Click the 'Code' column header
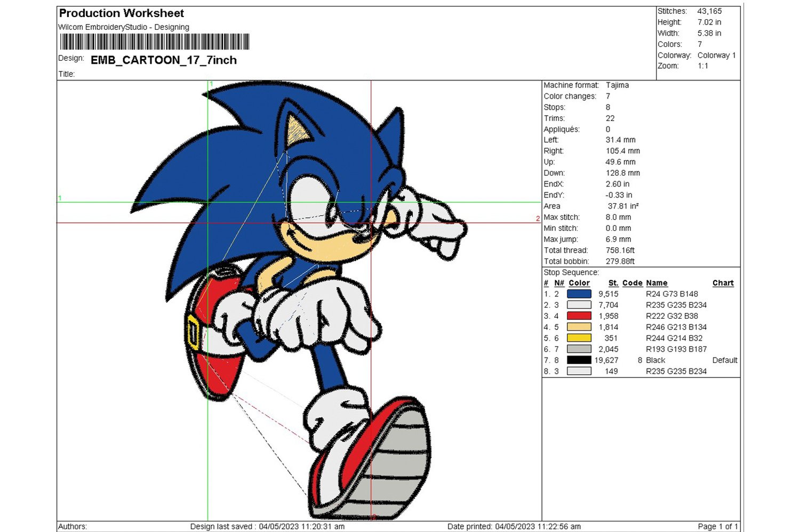 (633, 283)
